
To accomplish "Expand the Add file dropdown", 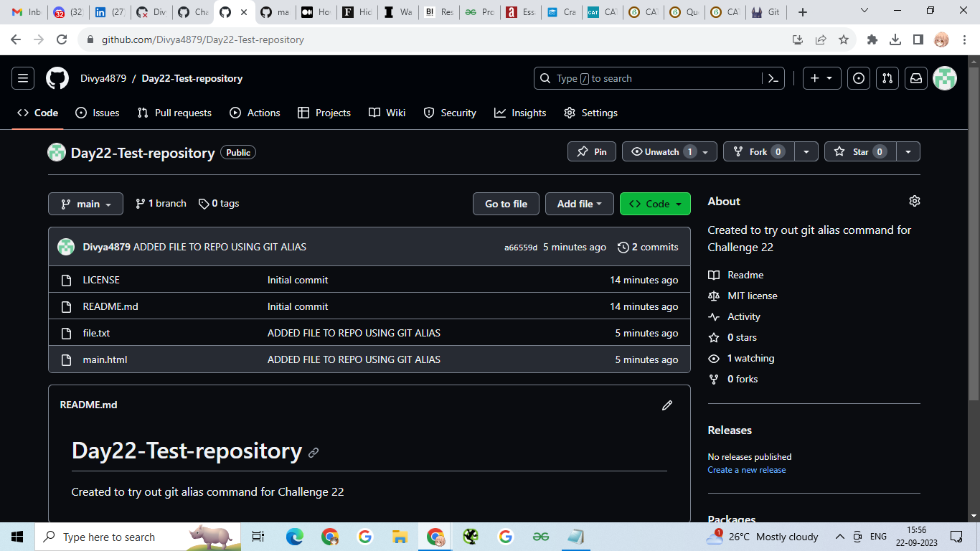I will [x=579, y=204].
